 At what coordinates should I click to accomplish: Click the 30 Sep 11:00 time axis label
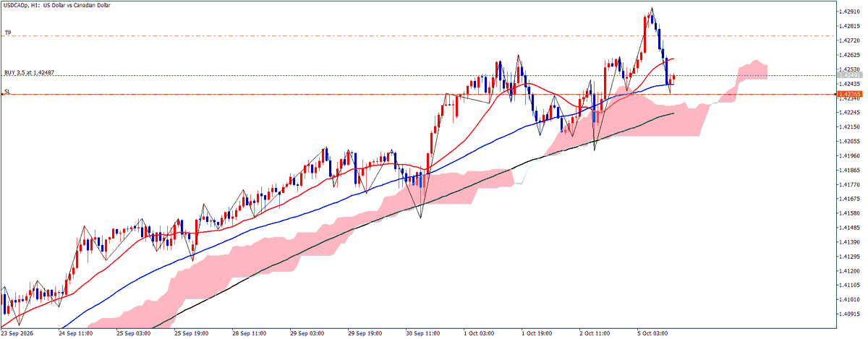423,334
